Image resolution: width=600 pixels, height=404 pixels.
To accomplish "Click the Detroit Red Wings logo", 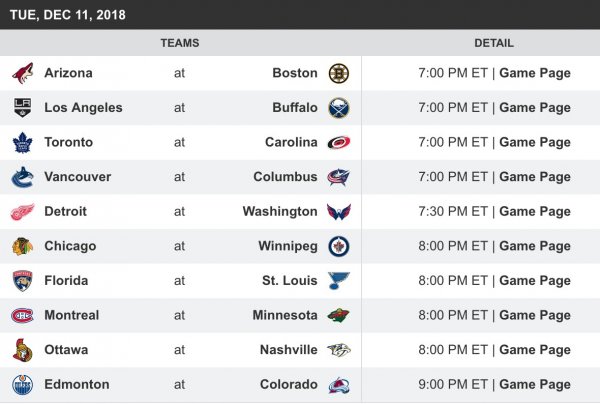I will tap(22, 212).
